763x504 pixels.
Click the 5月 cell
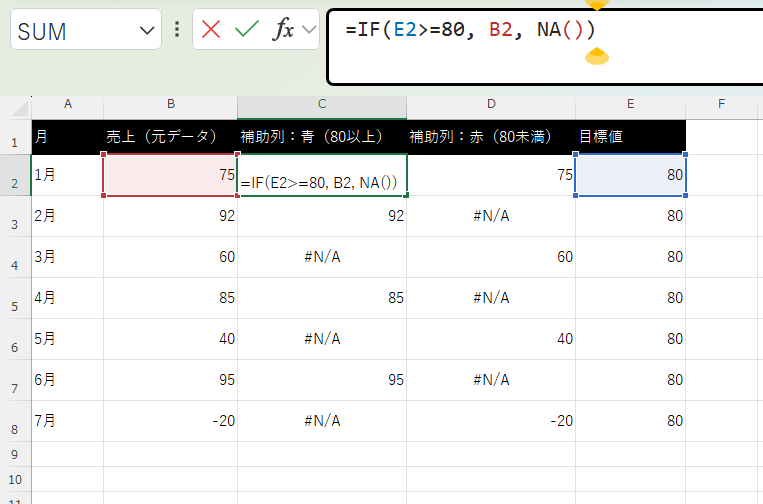pos(68,339)
